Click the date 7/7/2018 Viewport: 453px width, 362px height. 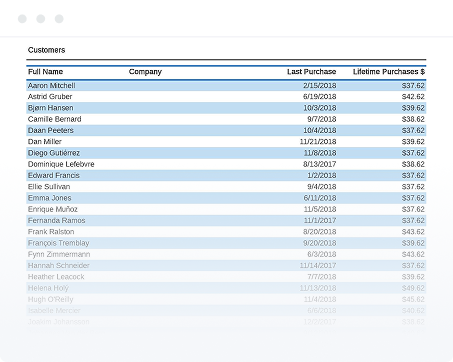pyautogui.click(x=322, y=277)
